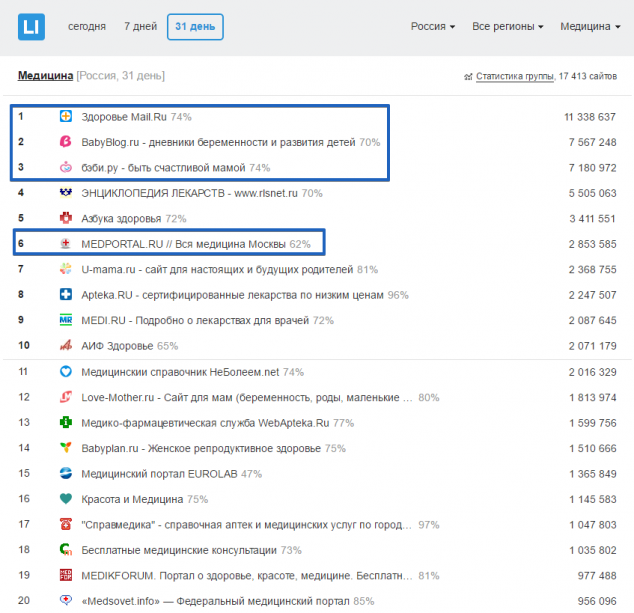Click the Красота и Медицина heart favicon
634x613 pixels.
click(66, 499)
